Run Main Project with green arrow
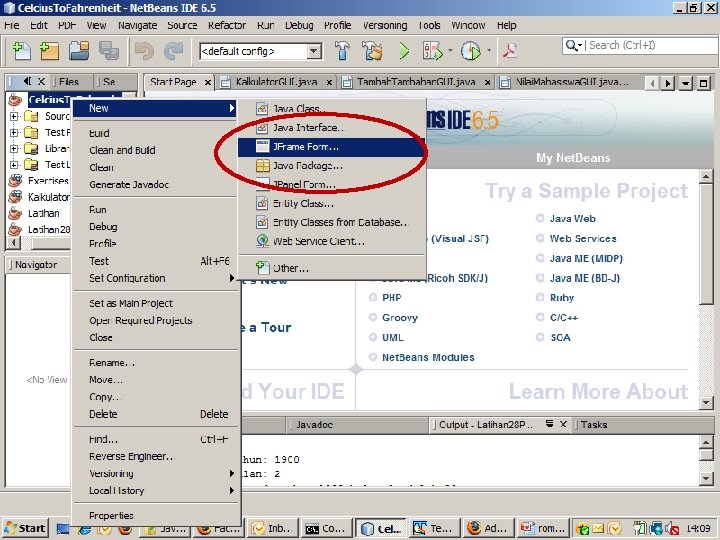This screenshot has height=540, width=720. point(404,51)
